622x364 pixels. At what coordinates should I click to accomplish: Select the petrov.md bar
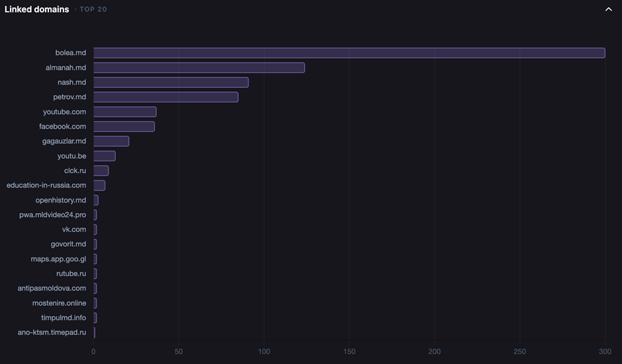(x=165, y=97)
